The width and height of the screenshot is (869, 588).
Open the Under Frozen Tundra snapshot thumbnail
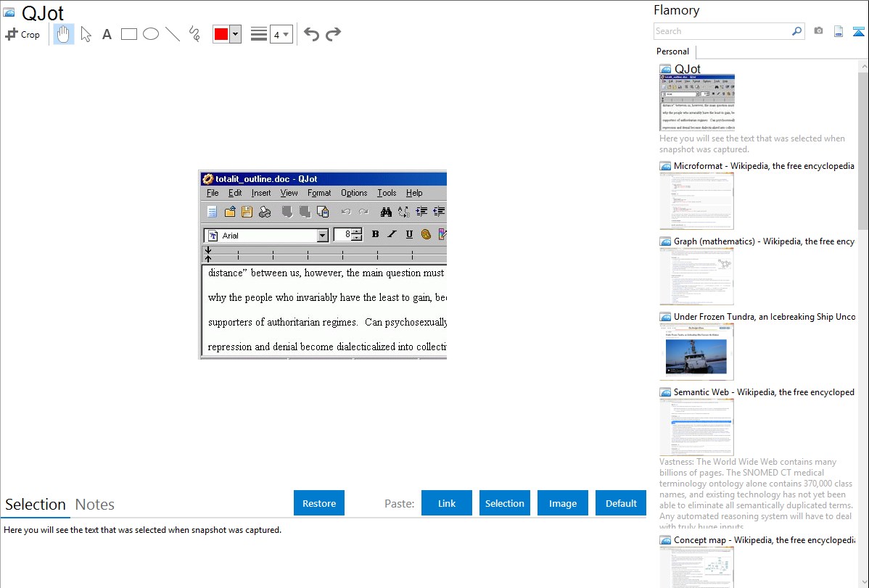[x=696, y=352]
